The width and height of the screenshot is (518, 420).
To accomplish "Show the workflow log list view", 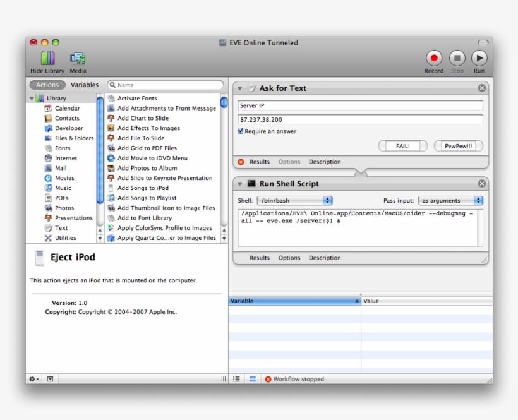I will click(x=236, y=379).
